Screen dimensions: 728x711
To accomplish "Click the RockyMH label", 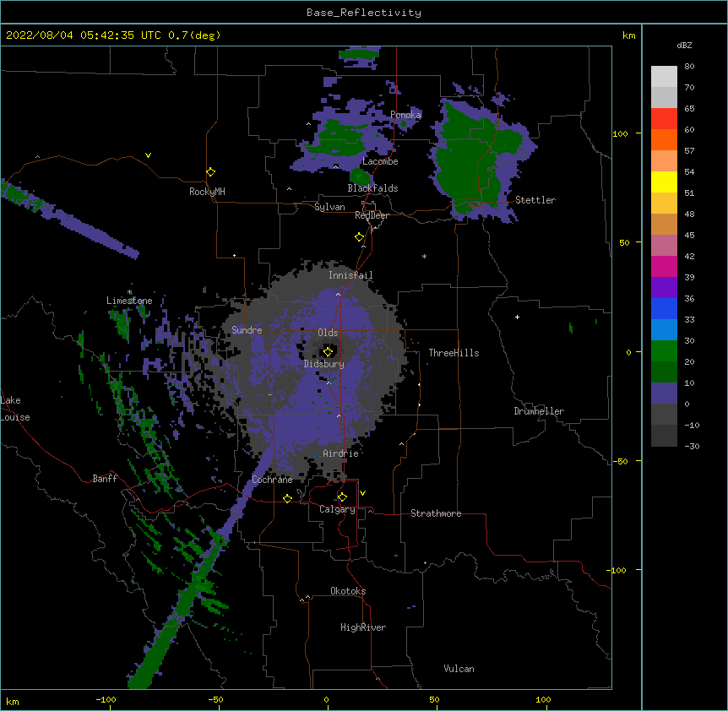I will (207, 192).
